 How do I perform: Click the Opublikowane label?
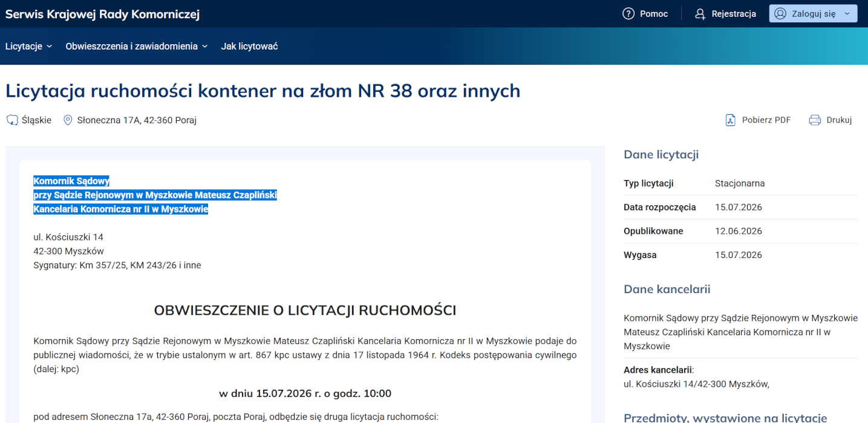point(653,231)
